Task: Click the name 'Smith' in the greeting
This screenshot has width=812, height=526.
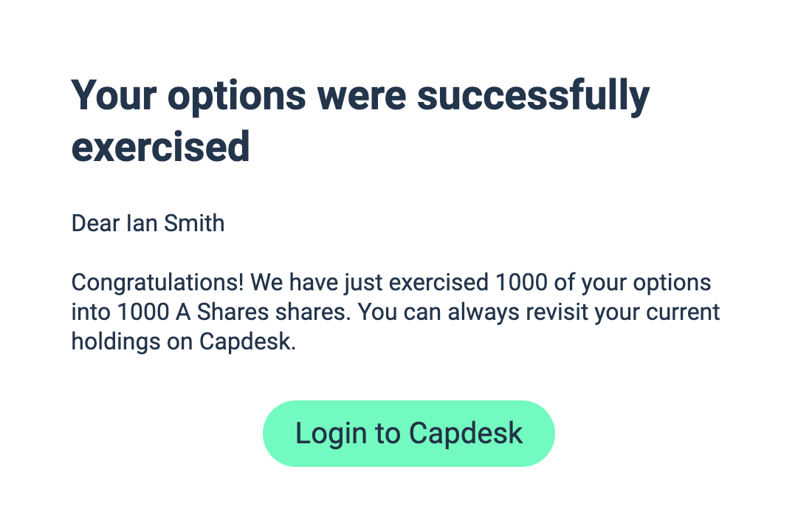Action: 194,223
